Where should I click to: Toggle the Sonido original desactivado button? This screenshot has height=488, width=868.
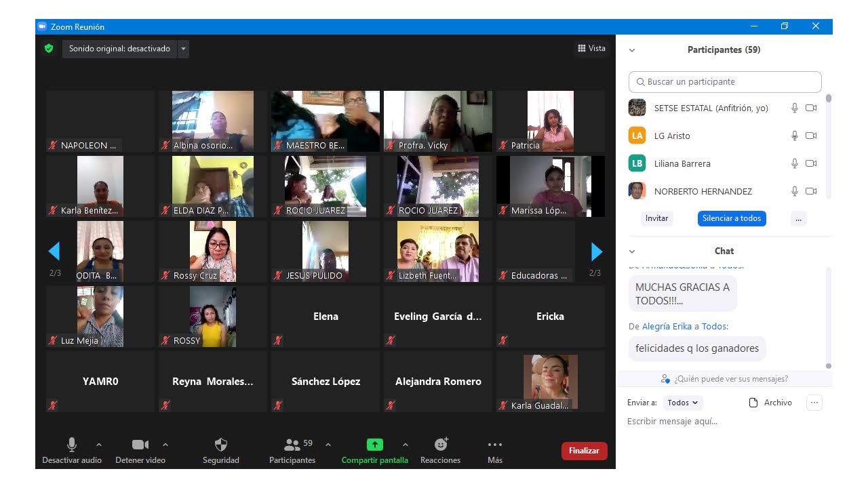(x=119, y=49)
